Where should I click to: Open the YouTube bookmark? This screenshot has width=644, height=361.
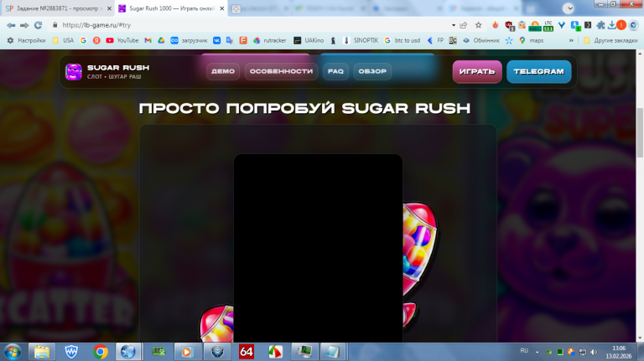point(122,40)
